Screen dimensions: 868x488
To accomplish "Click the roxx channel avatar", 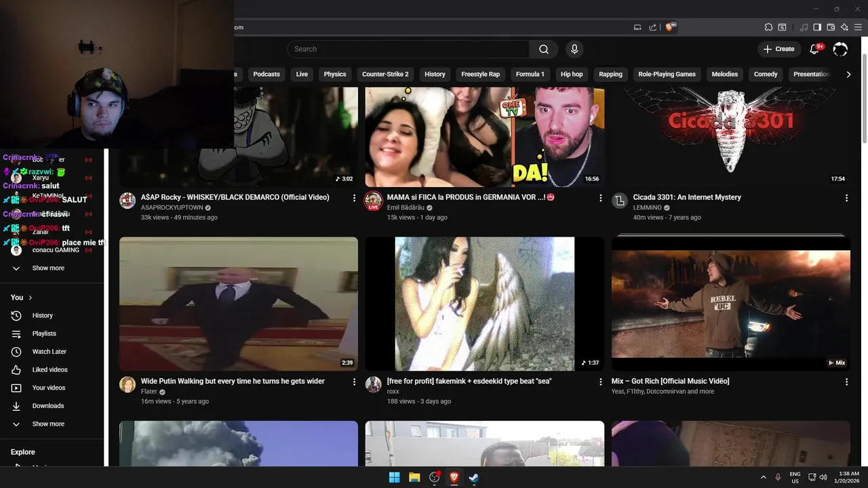I will point(374,384).
